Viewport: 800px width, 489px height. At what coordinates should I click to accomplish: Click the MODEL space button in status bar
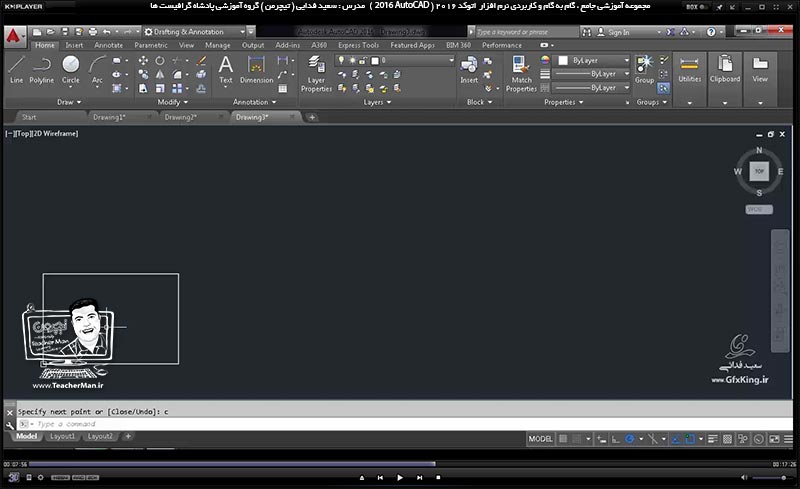click(x=540, y=439)
